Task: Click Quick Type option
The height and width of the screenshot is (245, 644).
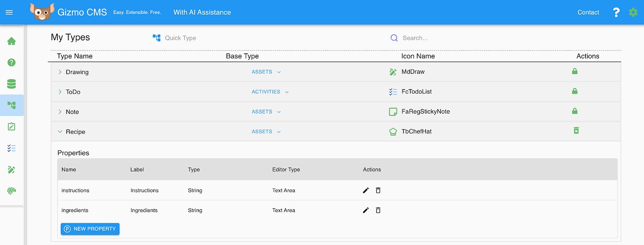Action: pos(175,38)
